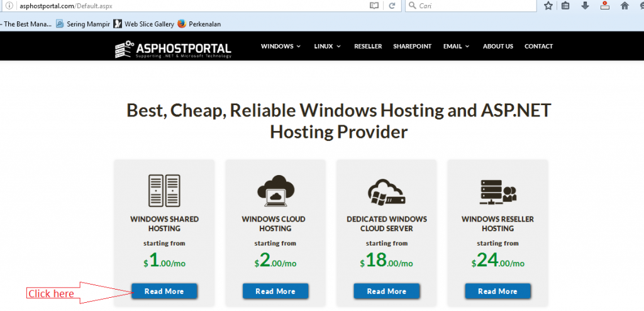Click the WINDOWS CLOUD HOSTING title
This screenshot has width=644, height=311.
274,223
